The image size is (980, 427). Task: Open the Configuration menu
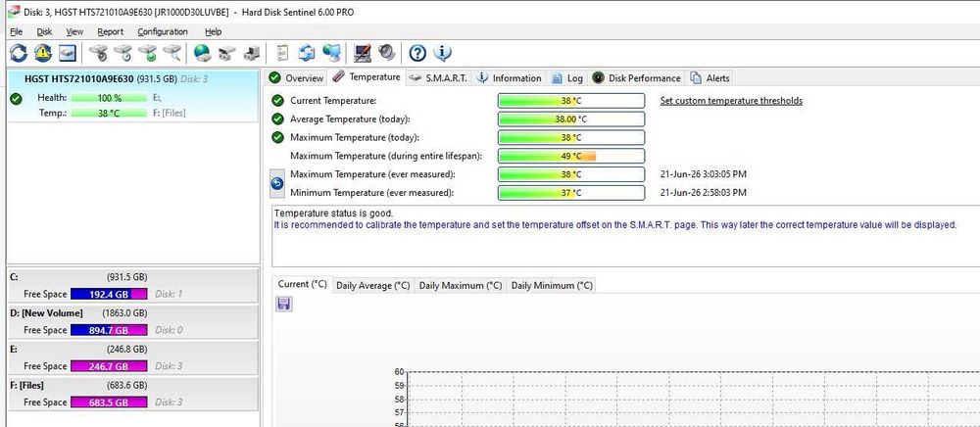click(163, 31)
